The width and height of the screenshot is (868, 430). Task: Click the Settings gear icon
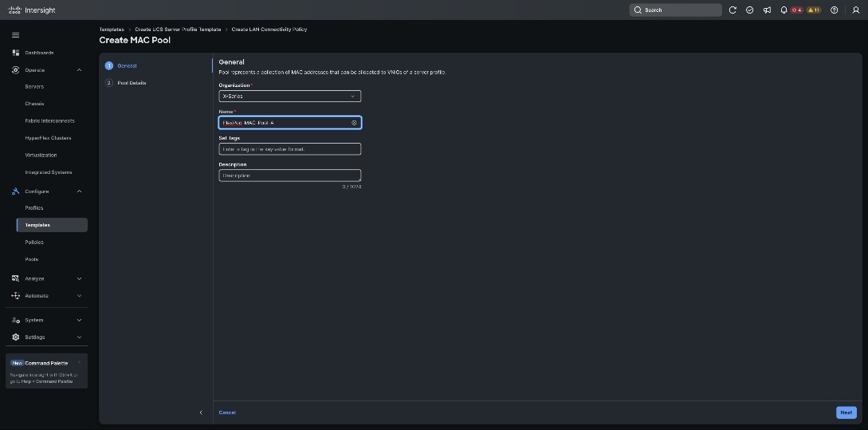click(15, 337)
